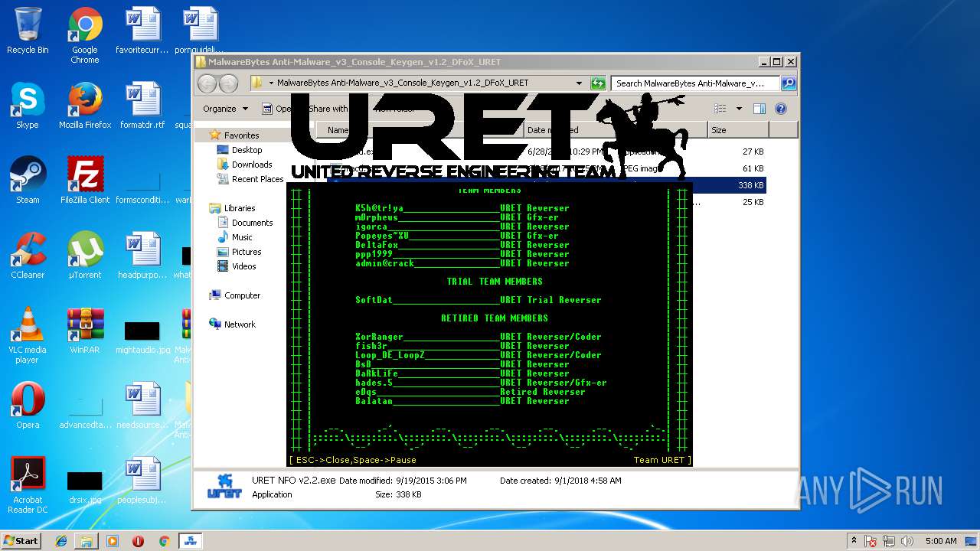Open view options dropdown arrow
Screen dimensions: 980x551
click(739, 109)
